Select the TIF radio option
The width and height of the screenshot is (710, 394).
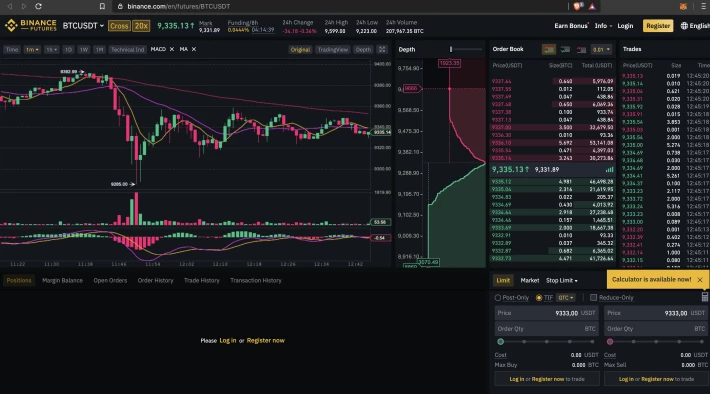539,298
